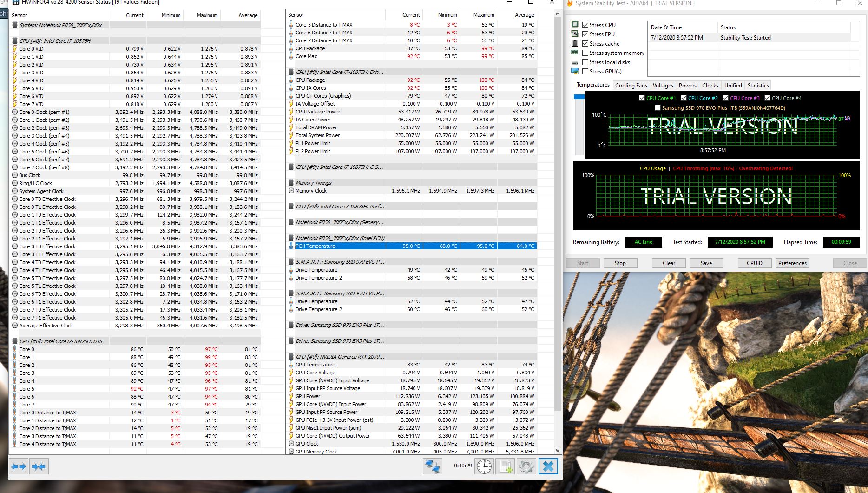Click right sensor pane scroll-up arrow

558,14
